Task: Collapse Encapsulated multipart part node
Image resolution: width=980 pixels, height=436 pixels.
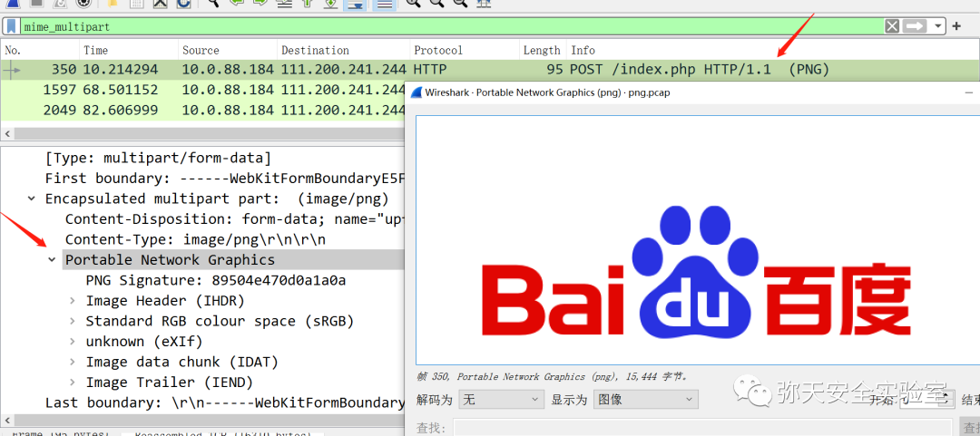Action: coord(31,199)
